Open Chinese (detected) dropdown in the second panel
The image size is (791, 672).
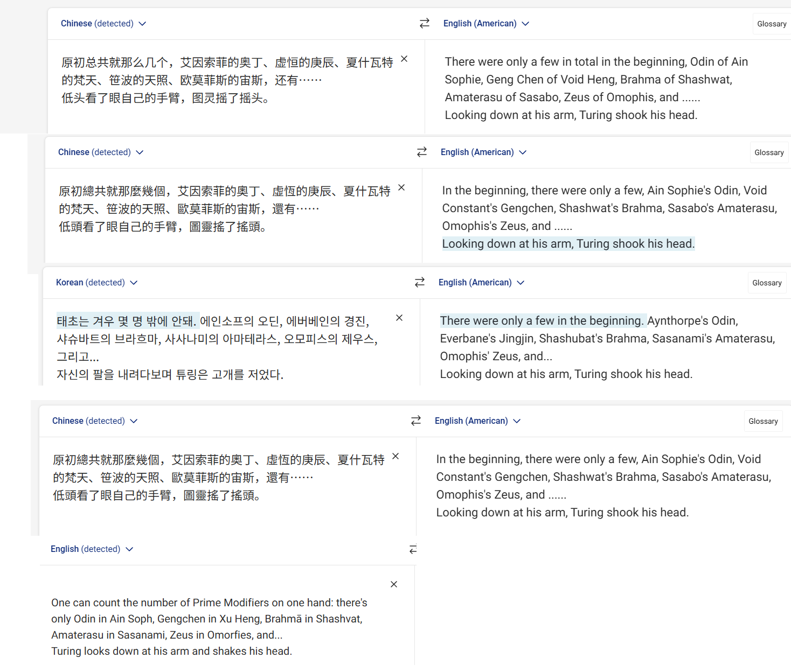click(x=101, y=152)
